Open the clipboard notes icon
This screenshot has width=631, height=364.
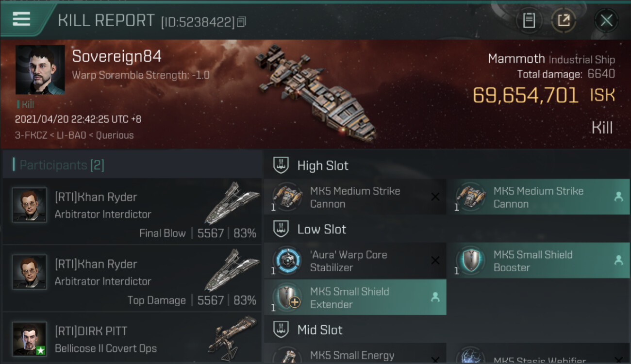(x=529, y=20)
